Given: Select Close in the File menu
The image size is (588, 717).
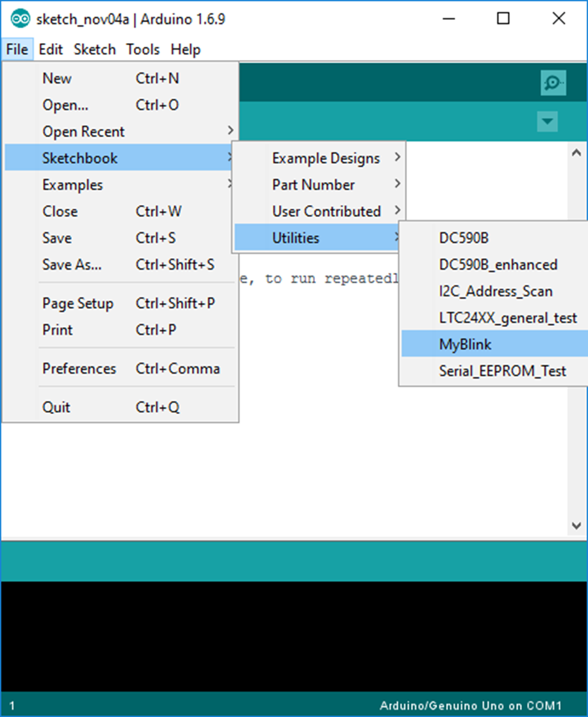Looking at the screenshot, I should point(119,212).
